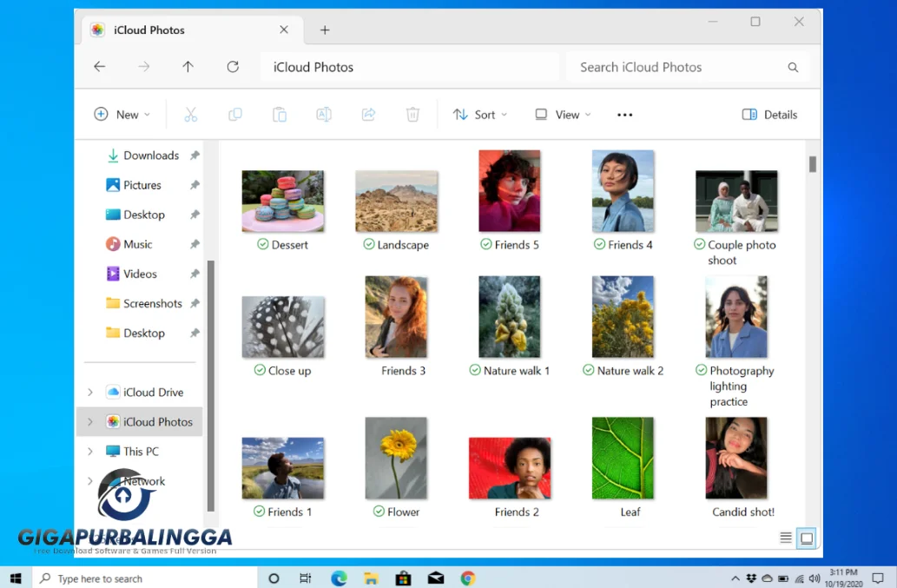Click the iCloud Photos address bar
The image size is (897, 588).
pyautogui.click(x=410, y=67)
